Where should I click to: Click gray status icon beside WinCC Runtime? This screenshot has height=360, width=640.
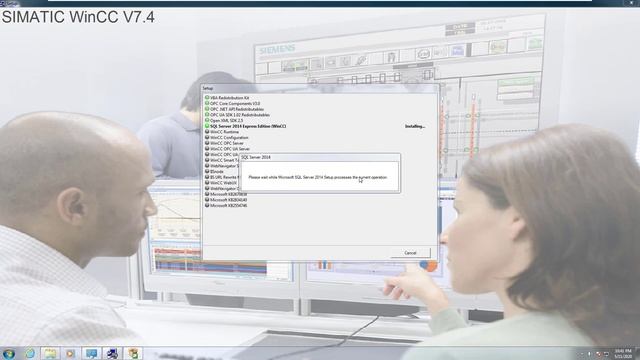click(x=207, y=132)
